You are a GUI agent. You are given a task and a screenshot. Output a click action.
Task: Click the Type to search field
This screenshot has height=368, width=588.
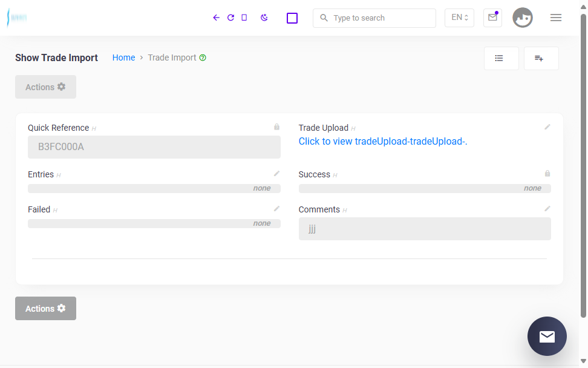(374, 18)
